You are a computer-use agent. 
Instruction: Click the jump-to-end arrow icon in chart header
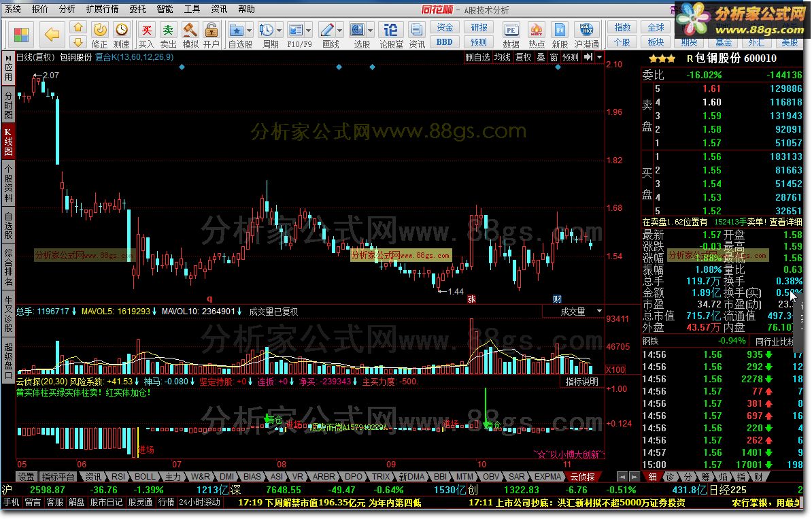(x=589, y=57)
